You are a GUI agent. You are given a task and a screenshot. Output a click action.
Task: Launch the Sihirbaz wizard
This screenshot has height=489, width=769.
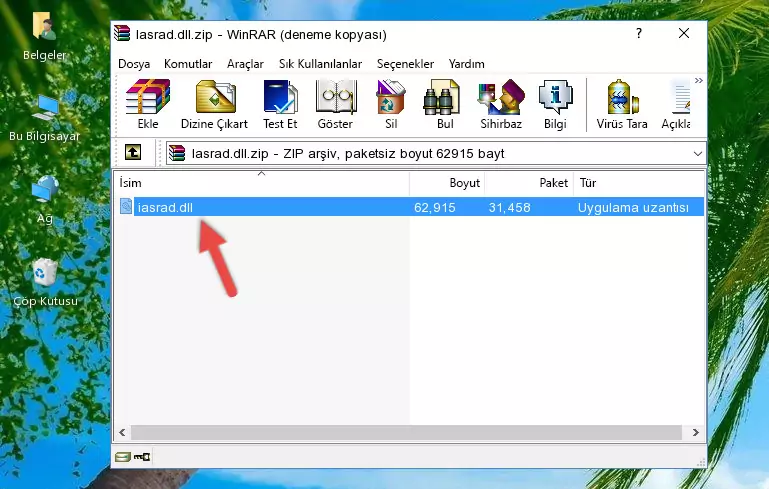(501, 97)
